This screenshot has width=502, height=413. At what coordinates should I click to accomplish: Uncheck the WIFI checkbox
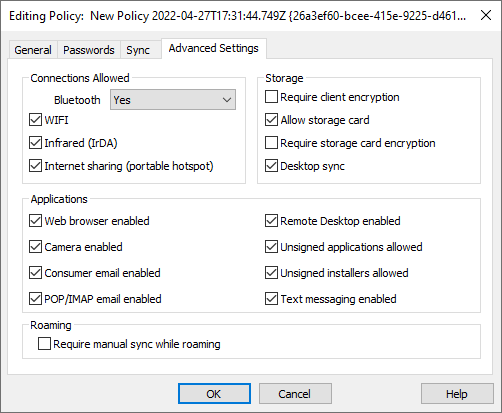click(35, 120)
